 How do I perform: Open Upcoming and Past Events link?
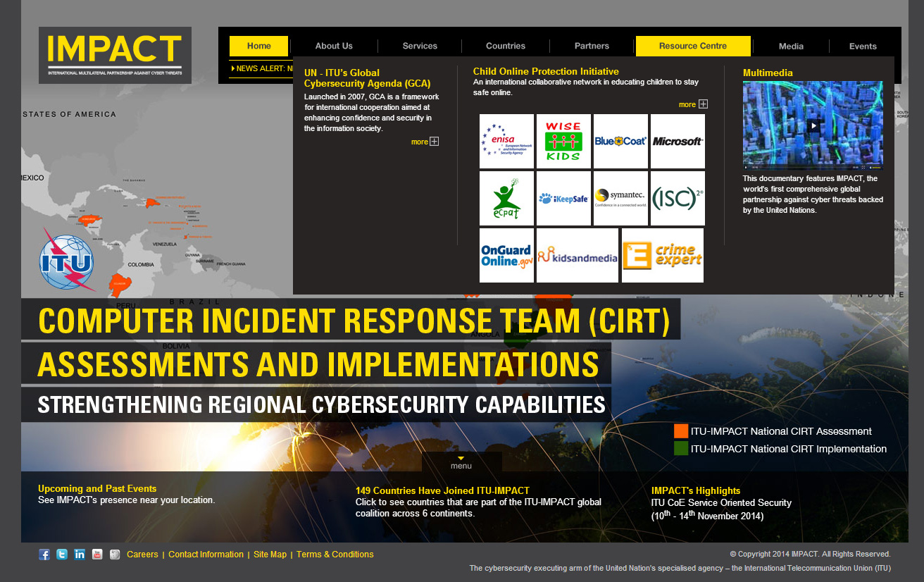coord(97,488)
